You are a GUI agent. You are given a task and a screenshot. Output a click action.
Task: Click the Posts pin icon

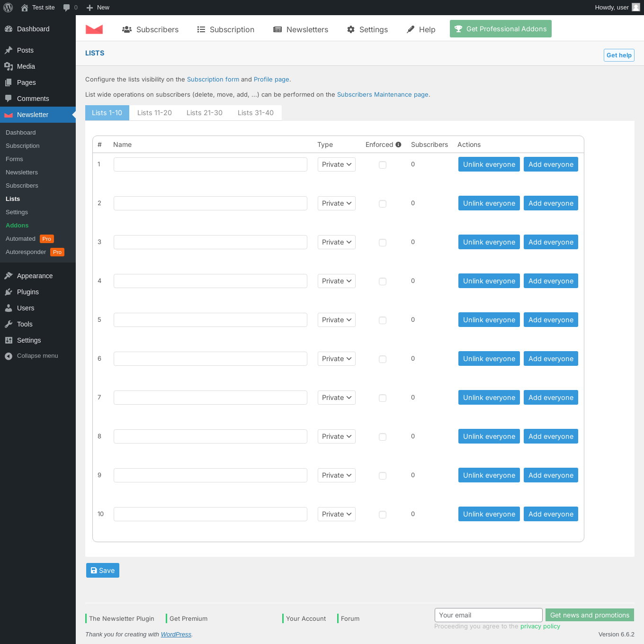coord(9,50)
